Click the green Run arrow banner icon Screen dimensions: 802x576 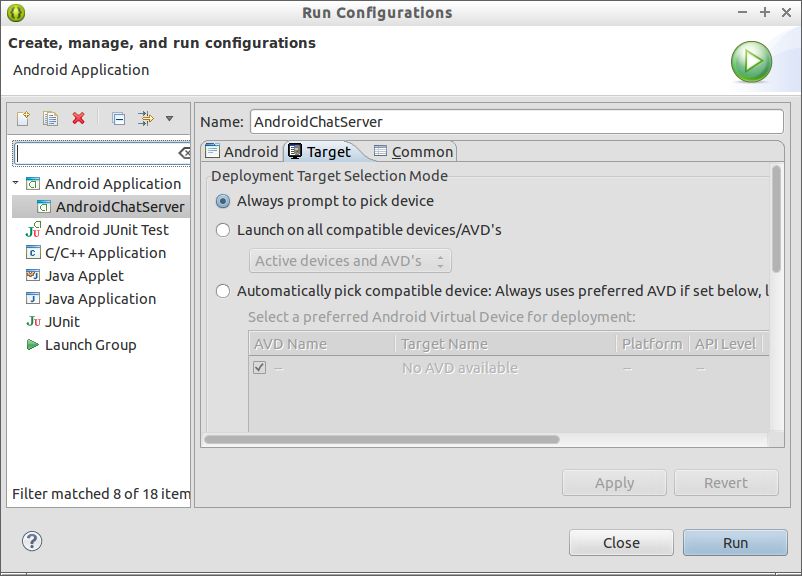(x=751, y=62)
